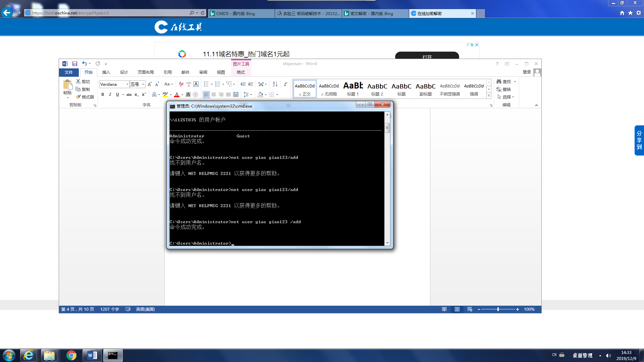This screenshot has height=362, width=644.
Task: Click the Sort A-Z icon
Action: pyautogui.click(x=275, y=84)
